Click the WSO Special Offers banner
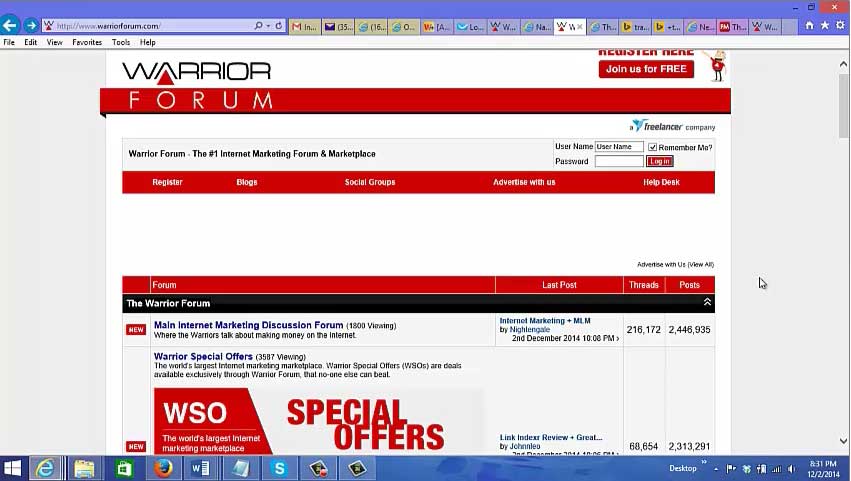This screenshot has height=481, width=851. pos(319,421)
